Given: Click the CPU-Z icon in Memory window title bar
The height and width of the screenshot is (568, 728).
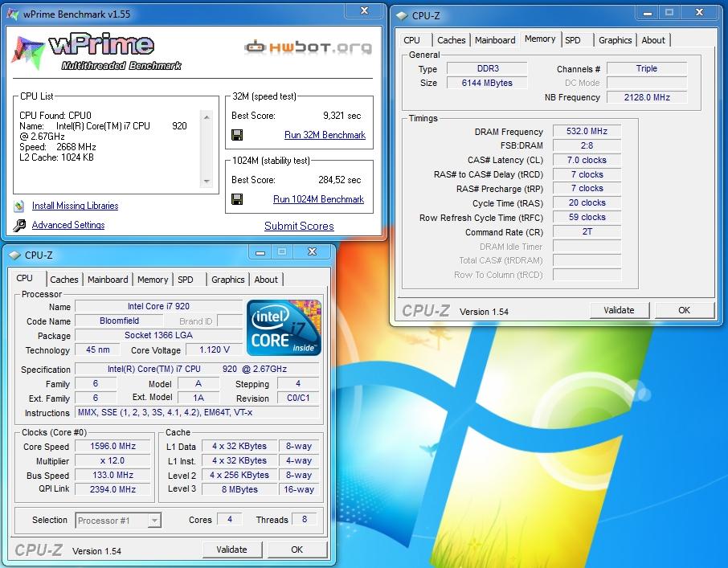Looking at the screenshot, I should pos(402,16).
